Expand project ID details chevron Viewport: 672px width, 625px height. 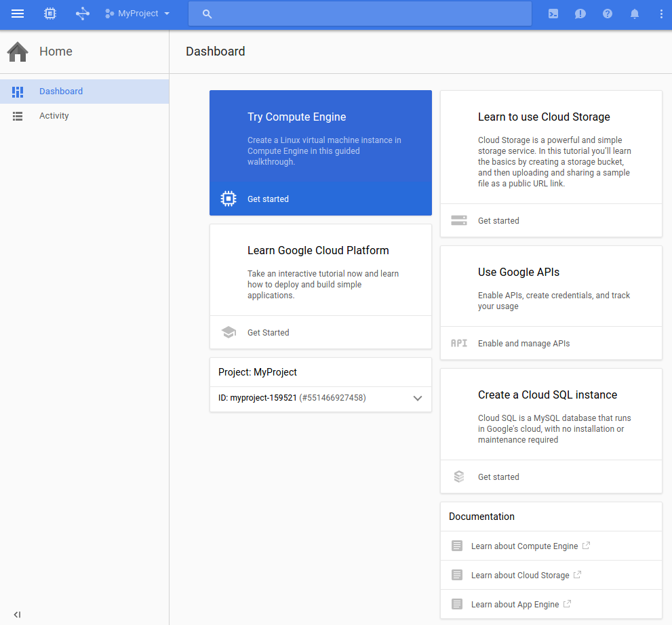pyautogui.click(x=418, y=399)
